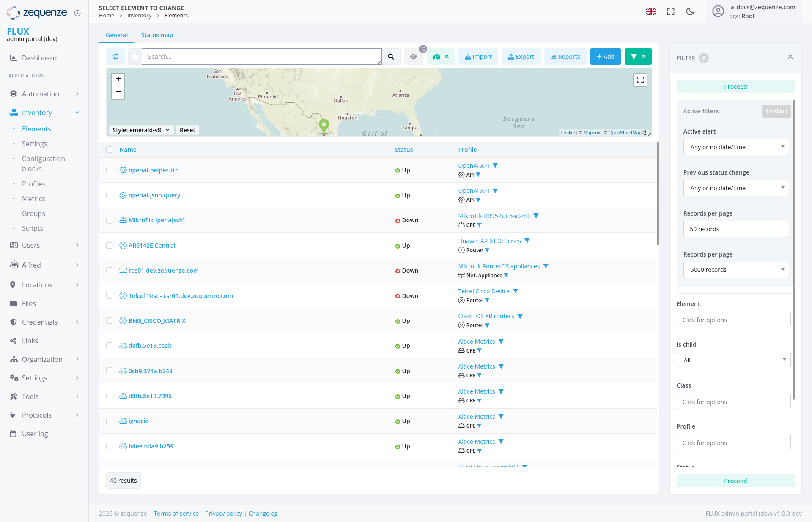Click the Export button
Viewport: 812px width, 522px height.
(x=521, y=57)
